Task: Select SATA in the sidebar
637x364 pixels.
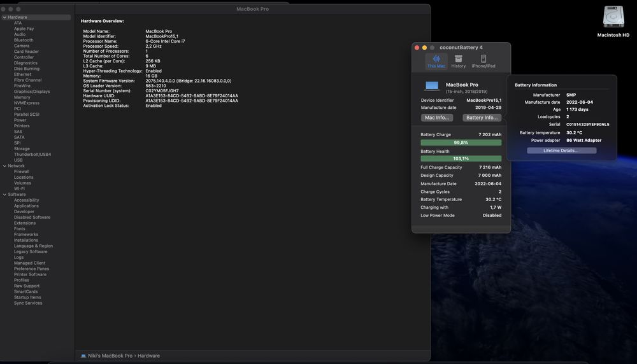Action: pos(19,137)
